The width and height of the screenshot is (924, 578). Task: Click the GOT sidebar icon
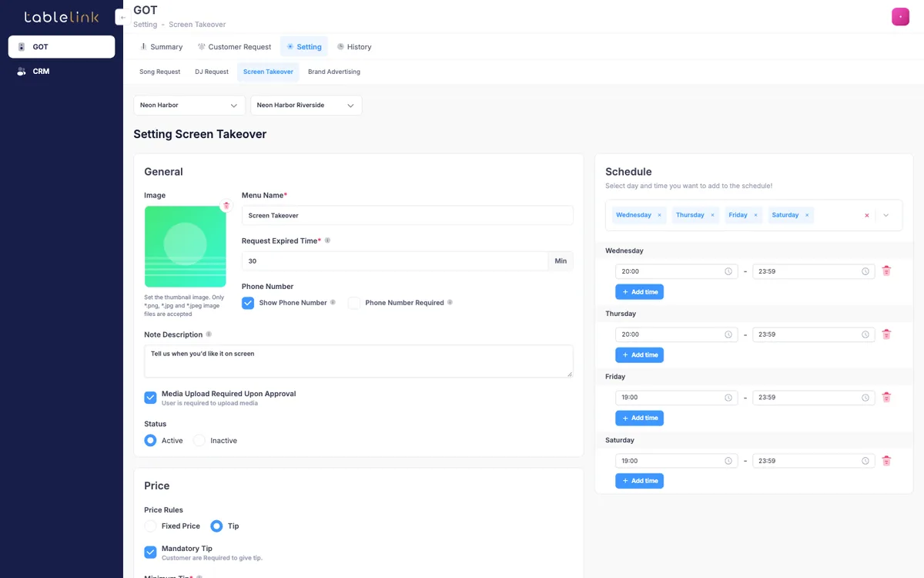22,47
